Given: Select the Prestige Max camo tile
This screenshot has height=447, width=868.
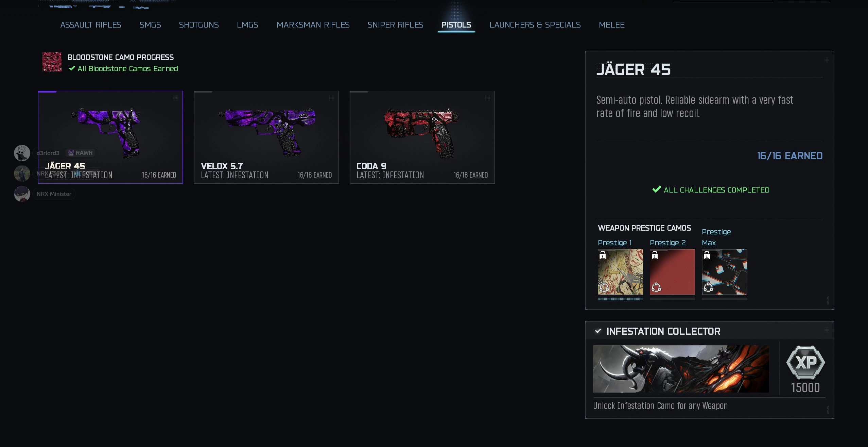Looking at the screenshot, I should pos(724,272).
